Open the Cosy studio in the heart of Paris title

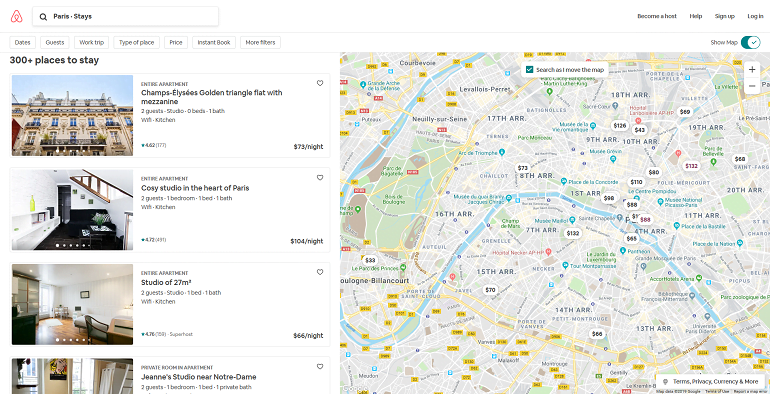(x=195, y=188)
